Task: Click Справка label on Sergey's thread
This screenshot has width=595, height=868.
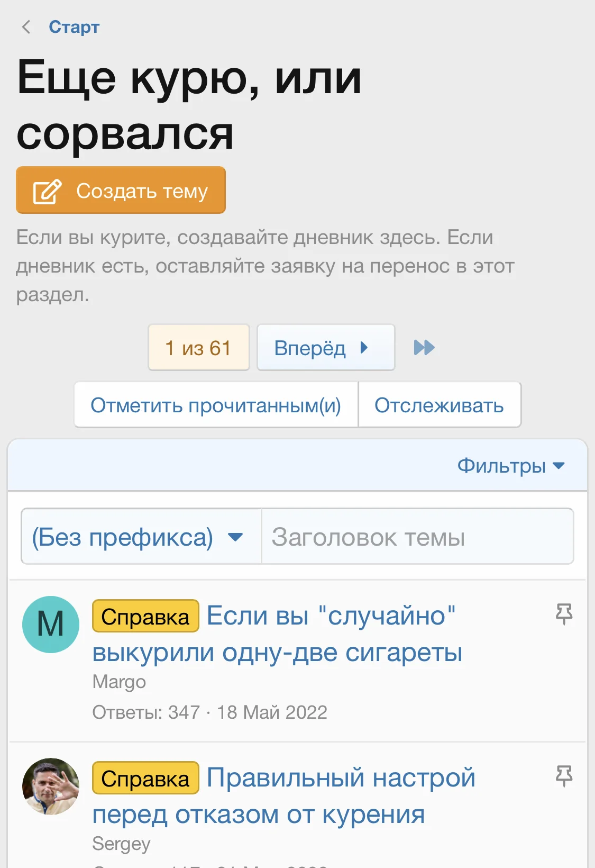Action: pos(145,779)
